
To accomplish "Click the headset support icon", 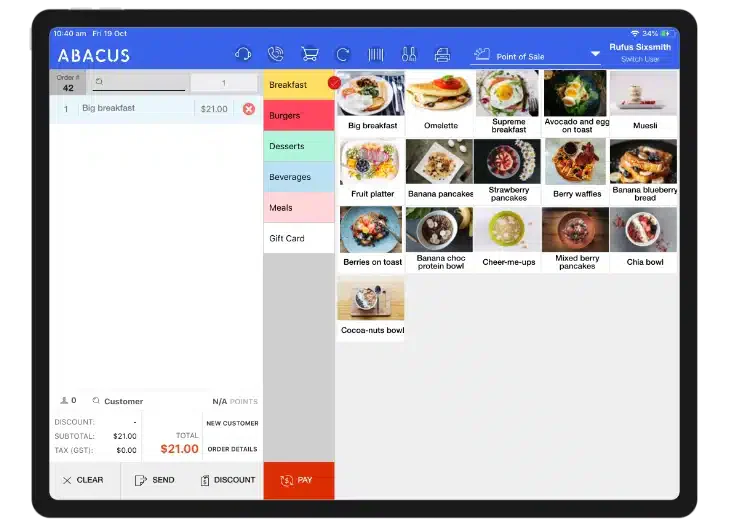I will tap(243, 54).
